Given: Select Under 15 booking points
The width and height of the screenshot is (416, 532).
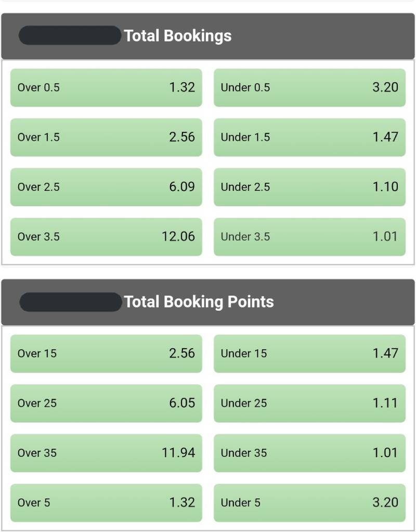Looking at the screenshot, I should (x=309, y=353).
